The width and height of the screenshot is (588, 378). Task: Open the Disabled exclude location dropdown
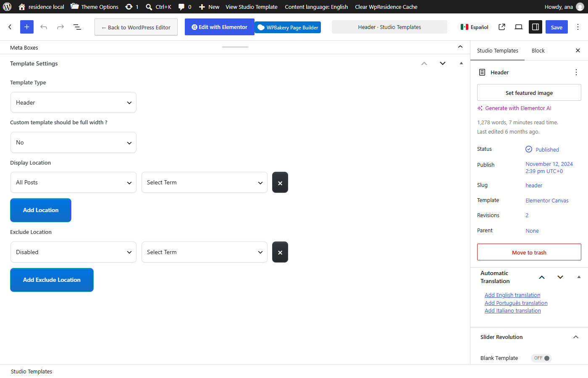tap(73, 252)
